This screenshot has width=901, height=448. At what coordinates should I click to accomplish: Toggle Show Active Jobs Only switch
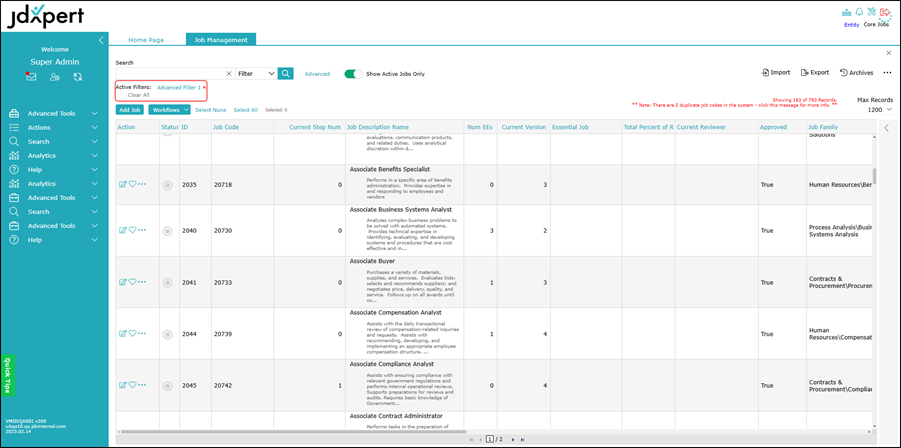click(353, 74)
